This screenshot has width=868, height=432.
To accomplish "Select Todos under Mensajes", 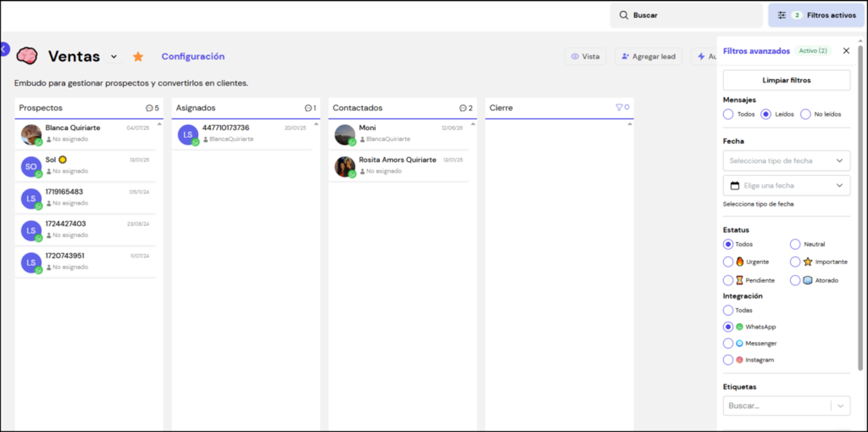I will pos(728,114).
